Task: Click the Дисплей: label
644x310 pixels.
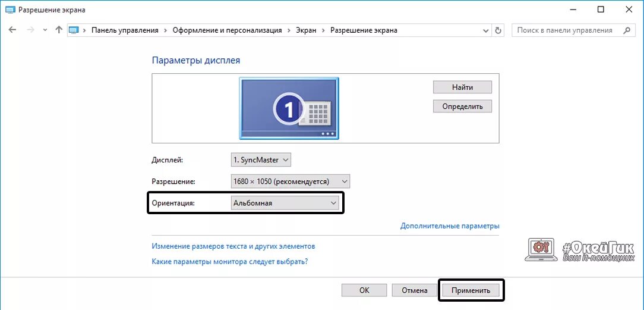Action: [168, 160]
